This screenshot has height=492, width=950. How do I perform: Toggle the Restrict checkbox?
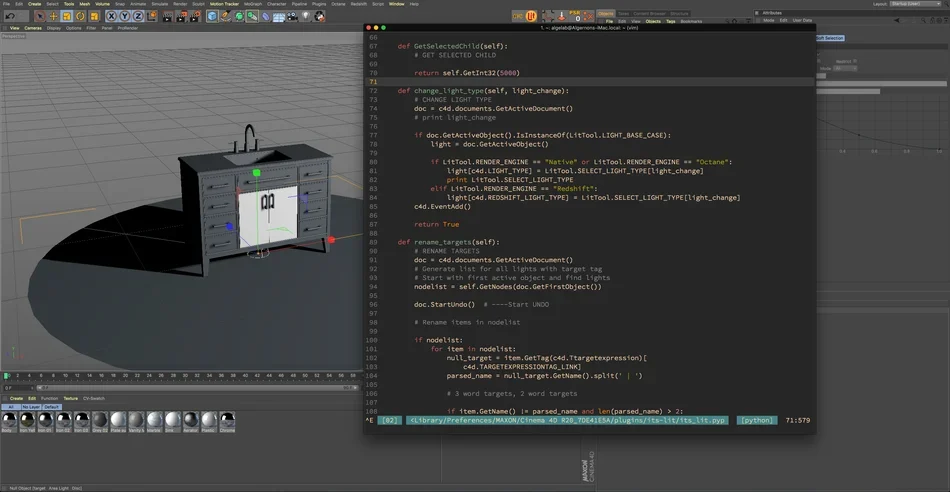[857, 61]
